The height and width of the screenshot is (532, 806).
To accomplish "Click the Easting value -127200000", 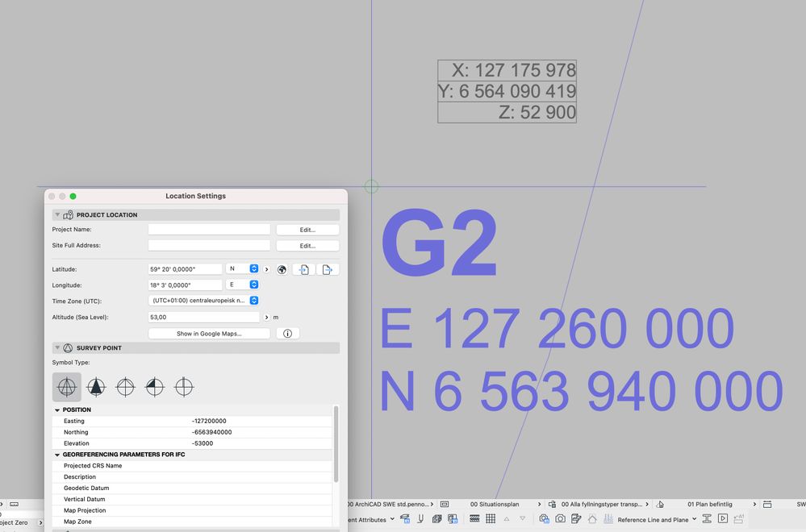I will (209, 421).
